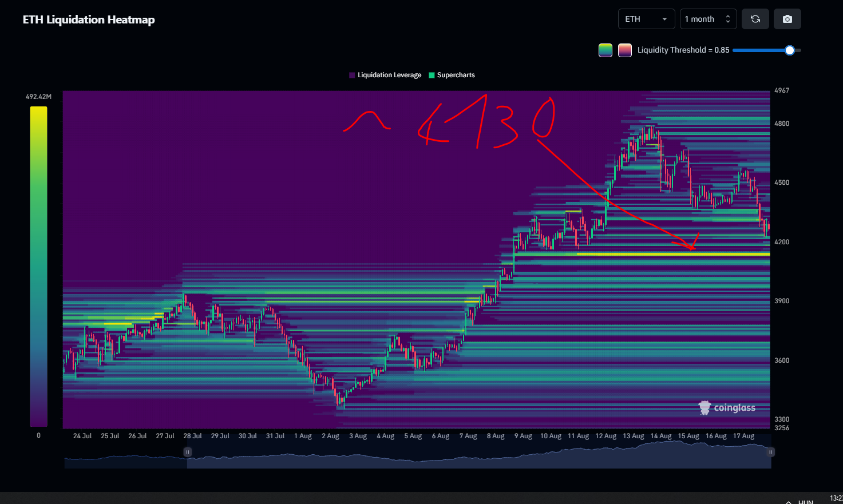Click the 5 Aug date label

[413, 436]
